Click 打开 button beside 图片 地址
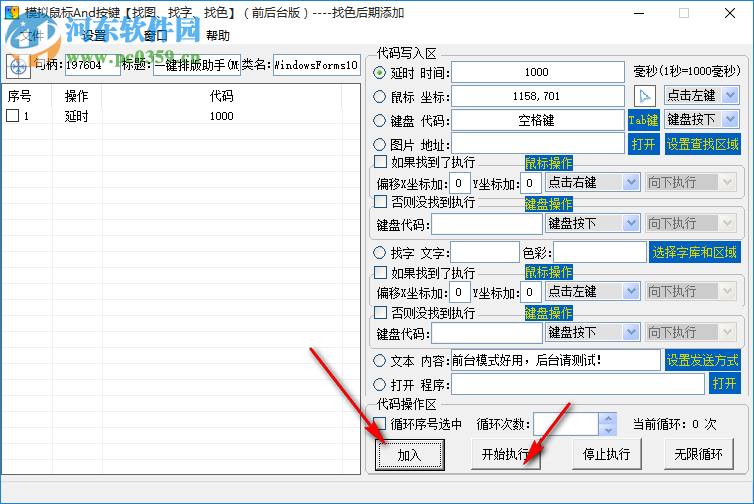This screenshot has height=504, width=754. 643,144
